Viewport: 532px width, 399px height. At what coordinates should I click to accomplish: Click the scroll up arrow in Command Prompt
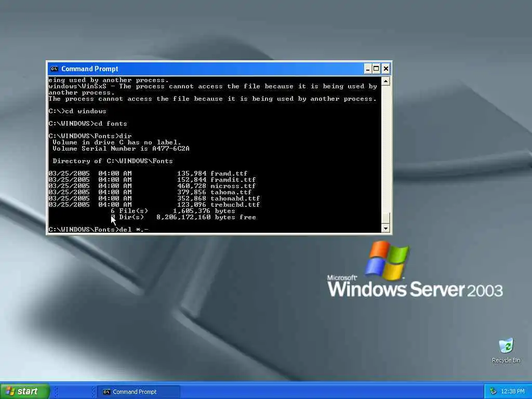pyautogui.click(x=385, y=81)
